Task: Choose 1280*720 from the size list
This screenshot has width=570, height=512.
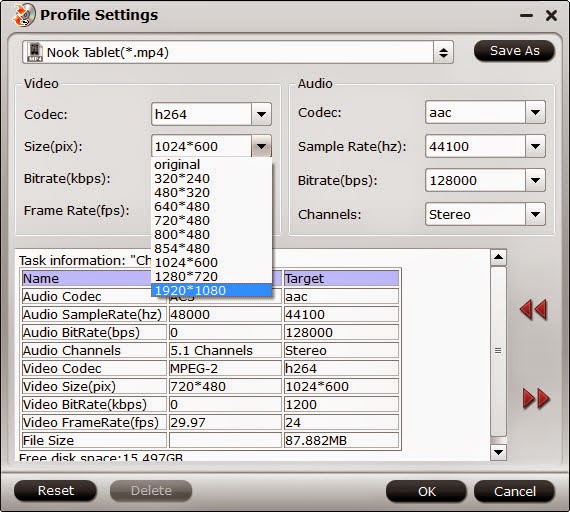Action: coord(212,276)
